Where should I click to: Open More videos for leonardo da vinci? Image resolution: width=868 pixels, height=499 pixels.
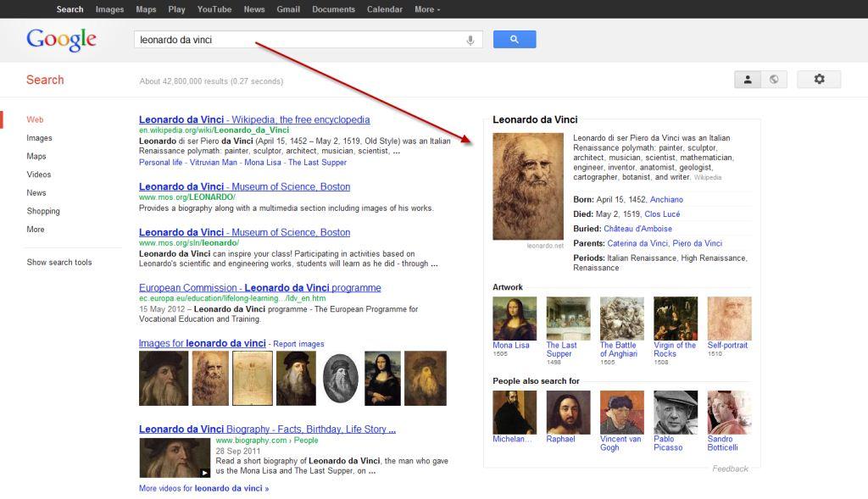pos(203,489)
